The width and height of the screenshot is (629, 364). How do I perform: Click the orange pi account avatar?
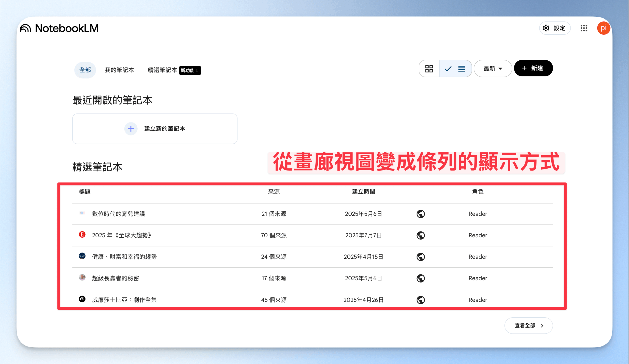coord(603,28)
